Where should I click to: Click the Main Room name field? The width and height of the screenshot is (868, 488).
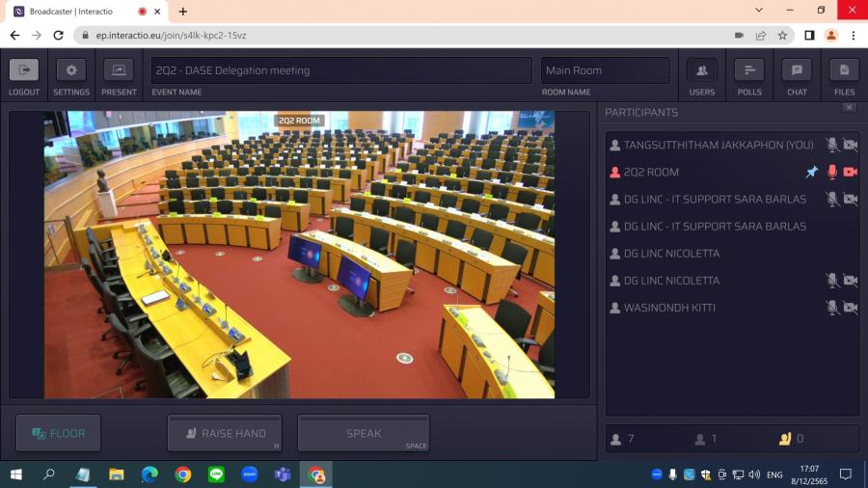point(605,70)
